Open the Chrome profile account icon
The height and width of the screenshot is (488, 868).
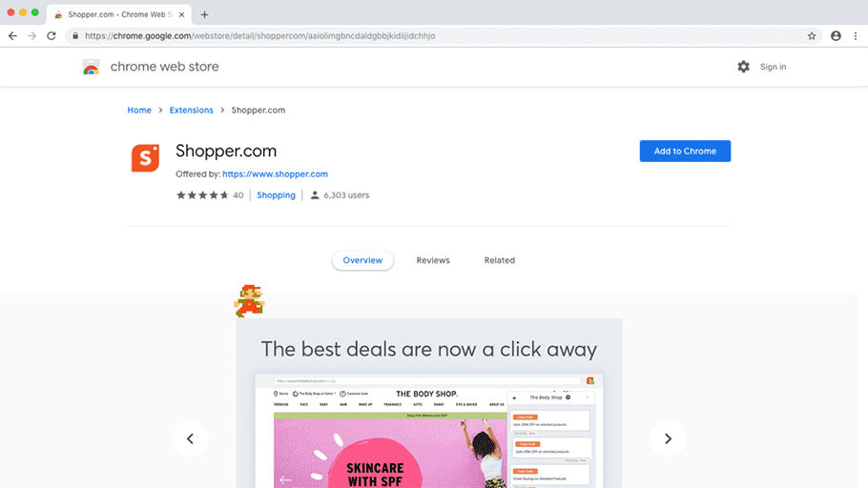pyautogui.click(x=836, y=36)
